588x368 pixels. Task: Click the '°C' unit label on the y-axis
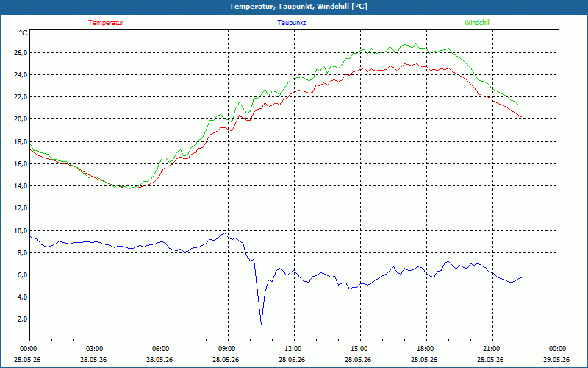[24, 33]
